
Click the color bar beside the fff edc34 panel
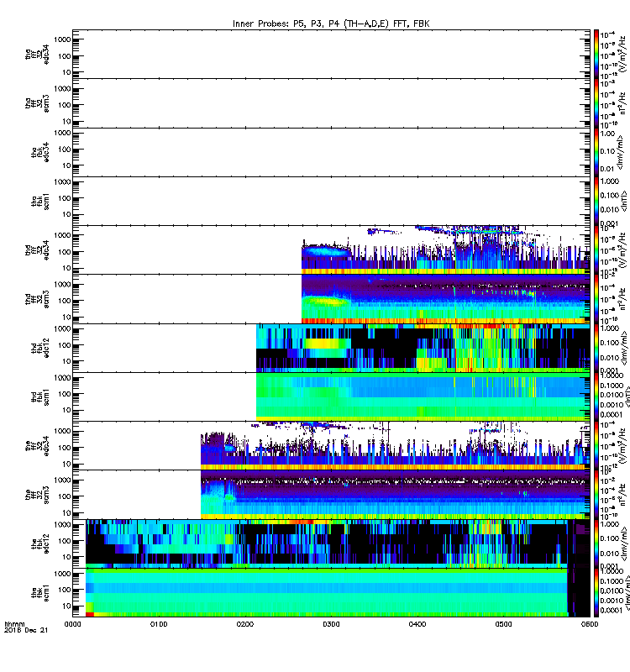(x=596, y=446)
